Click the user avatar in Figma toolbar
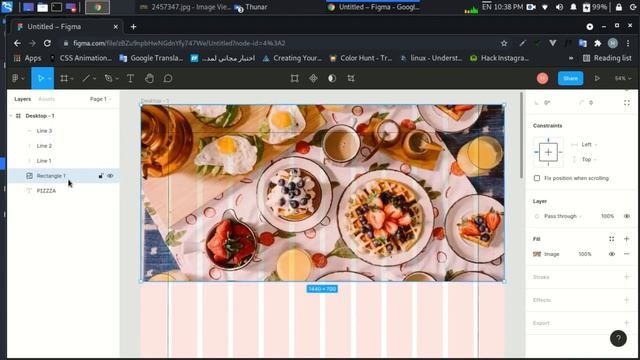This screenshot has height=360, width=640. (x=542, y=78)
